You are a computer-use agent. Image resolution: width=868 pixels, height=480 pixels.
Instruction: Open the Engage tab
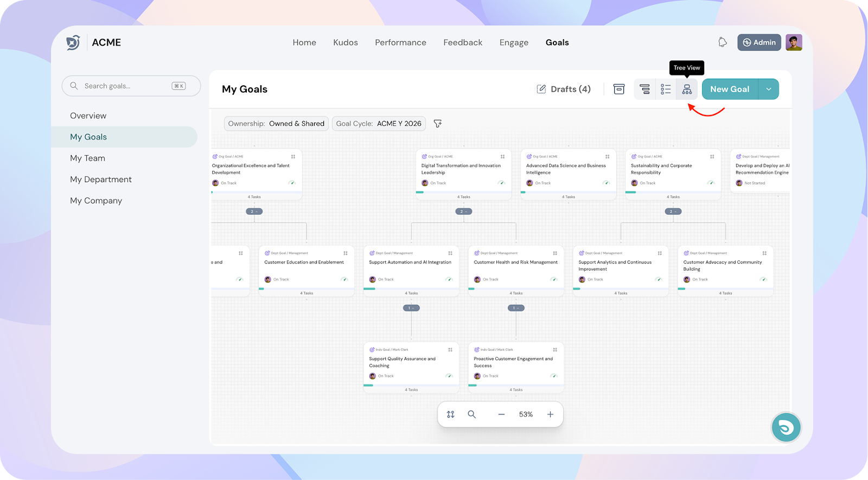[514, 42]
